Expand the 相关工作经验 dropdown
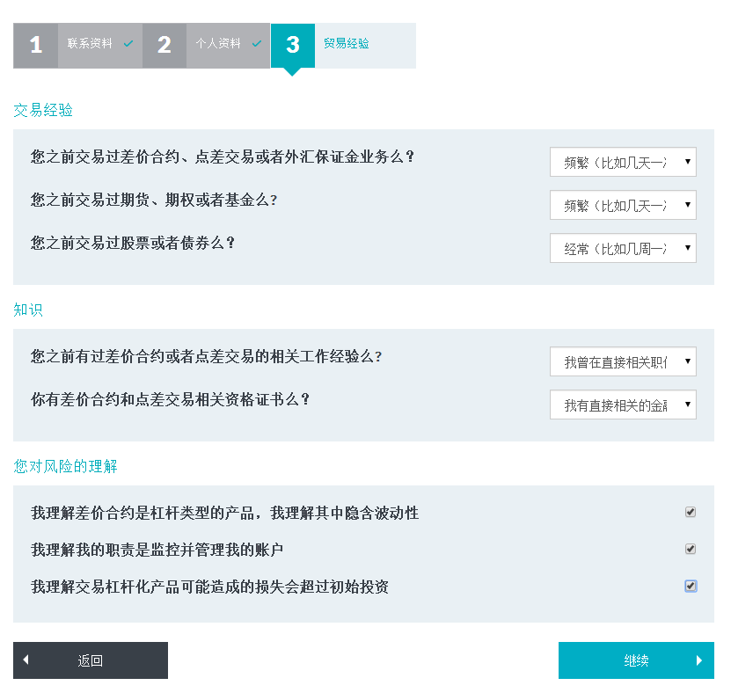The width and height of the screenshot is (731, 700). [623, 361]
